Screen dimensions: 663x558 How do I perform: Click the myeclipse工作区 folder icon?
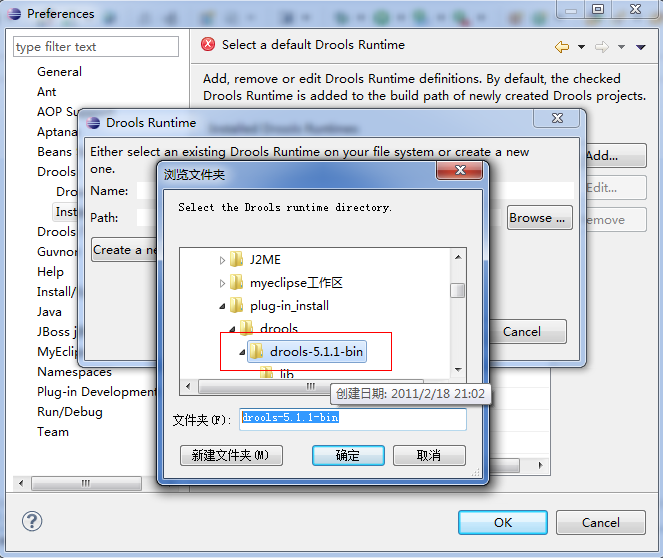237,283
